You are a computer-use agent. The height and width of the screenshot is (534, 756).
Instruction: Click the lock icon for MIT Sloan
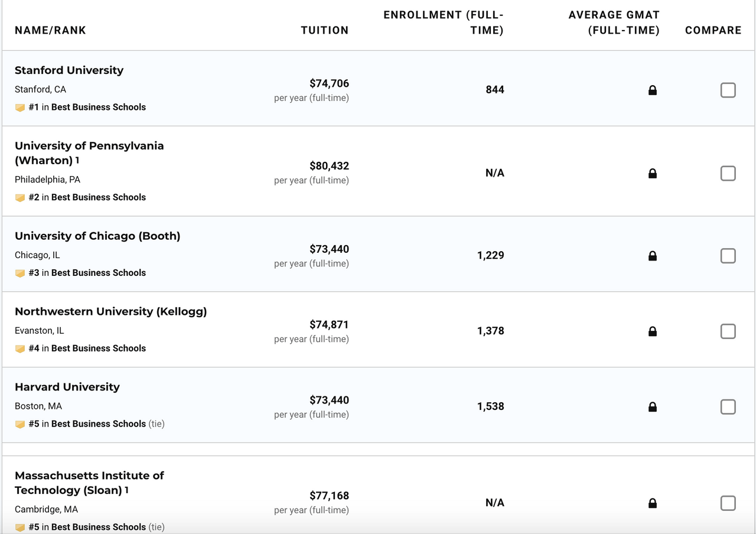(653, 503)
